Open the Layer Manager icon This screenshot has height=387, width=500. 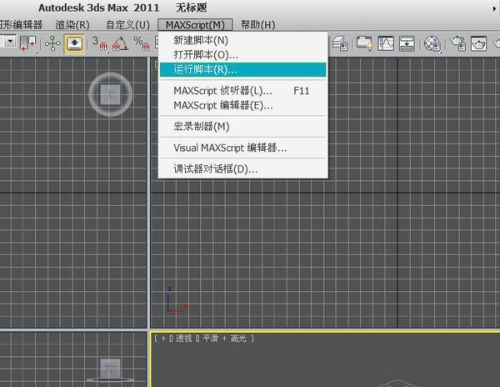point(340,43)
